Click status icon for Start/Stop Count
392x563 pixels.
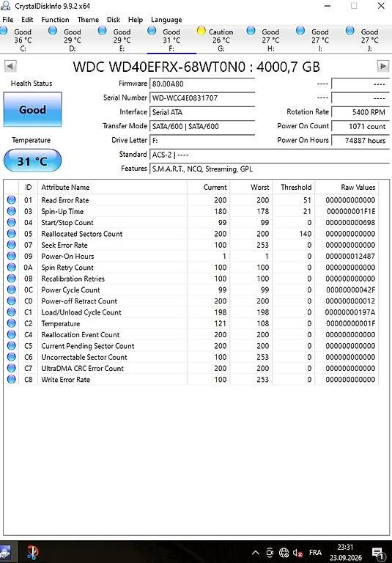tap(12, 222)
